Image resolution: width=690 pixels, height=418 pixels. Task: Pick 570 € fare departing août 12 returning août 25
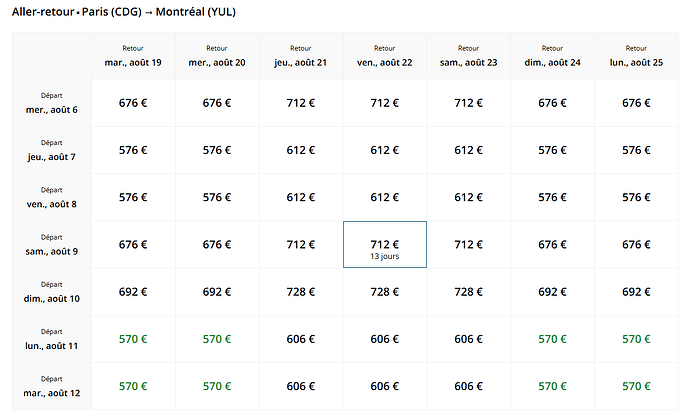pyautogui.click(x=636, y=386)
